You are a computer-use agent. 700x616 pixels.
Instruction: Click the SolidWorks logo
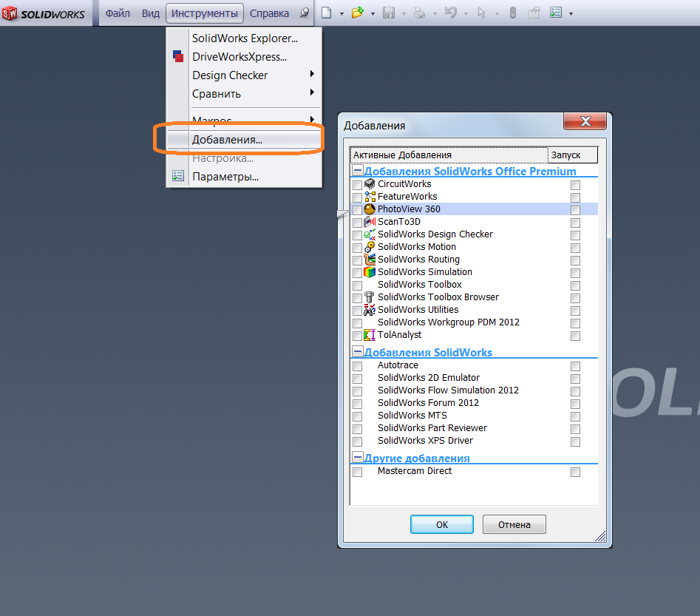44,13
